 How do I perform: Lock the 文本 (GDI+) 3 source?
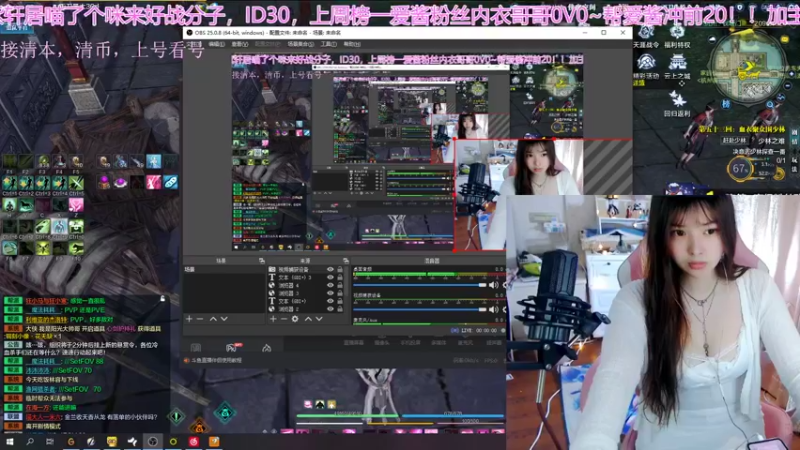[x=340, y=278]
